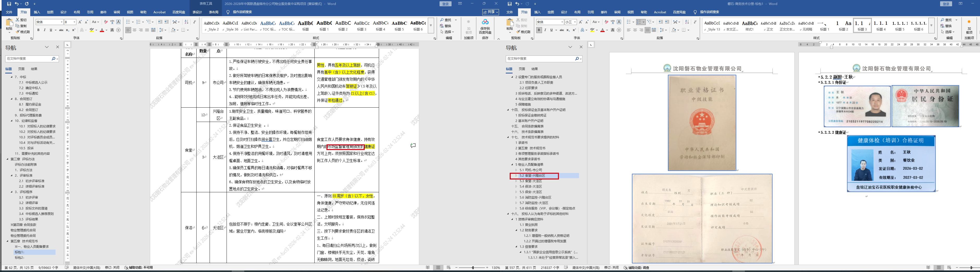The image size is (980, 272).
Task: Open font size dropdown in left Word window
Action: click(x=75, y=22)
